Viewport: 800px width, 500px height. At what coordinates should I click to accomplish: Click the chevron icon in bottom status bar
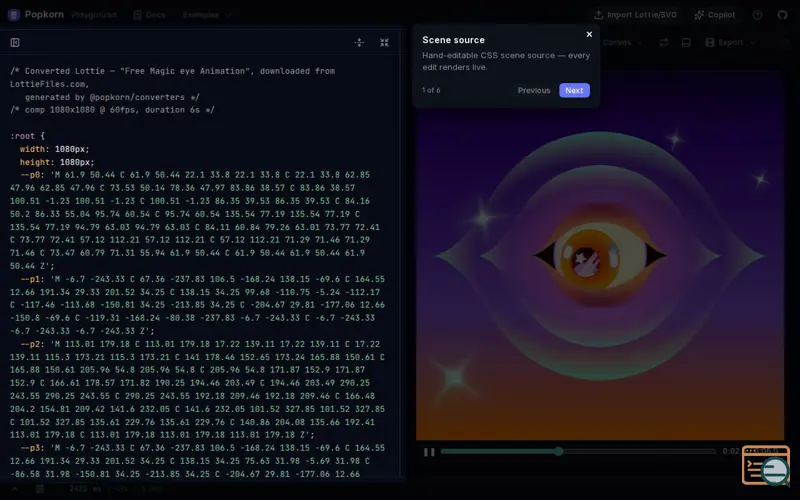[15, 489]
